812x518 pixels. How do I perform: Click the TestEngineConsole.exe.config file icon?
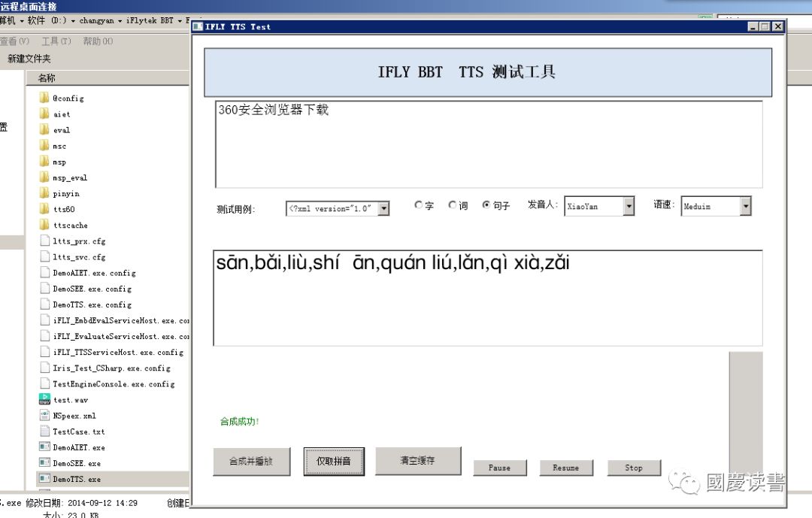pos(44,383)
